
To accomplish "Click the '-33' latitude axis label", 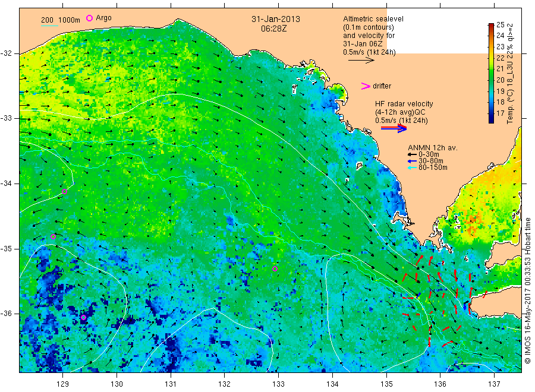I will click(7, 118).
